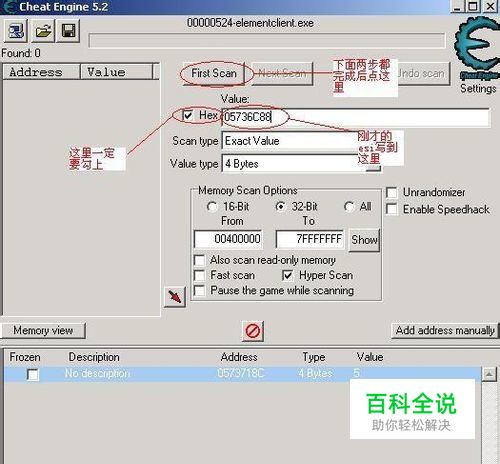Open the Scan type dropdown
500x464 pixels.
(301, 141)
